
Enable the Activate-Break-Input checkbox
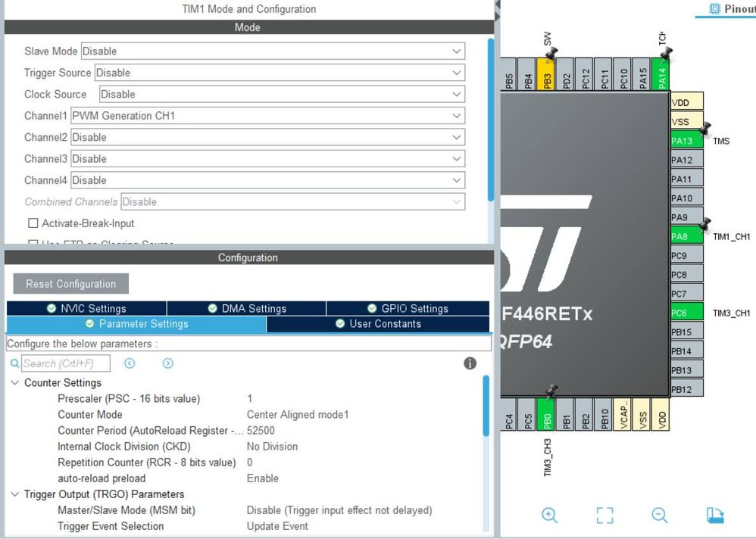point(33,223)
